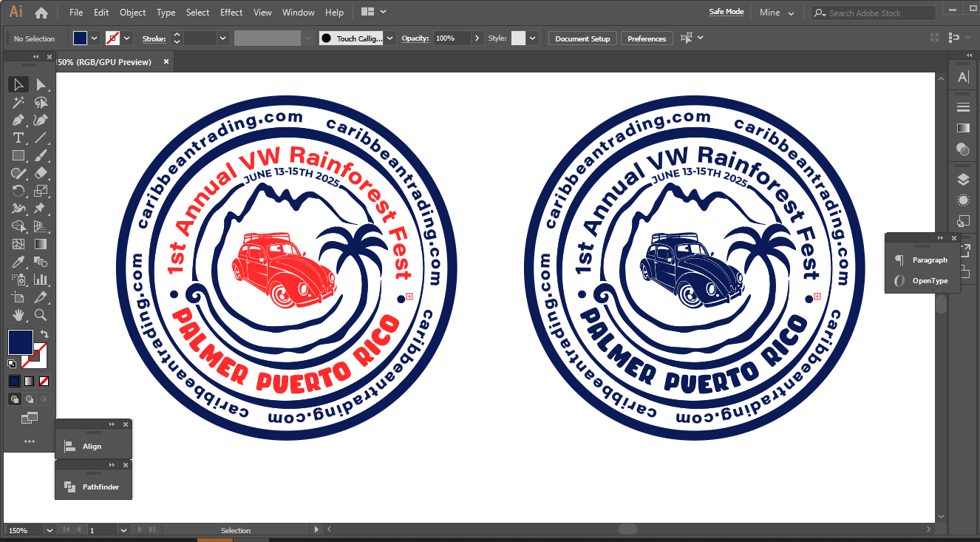Image resolution: width=980 pixels, height=542 pixels.
Task: Select the Paintbrush tool
Action: (41, 155)
